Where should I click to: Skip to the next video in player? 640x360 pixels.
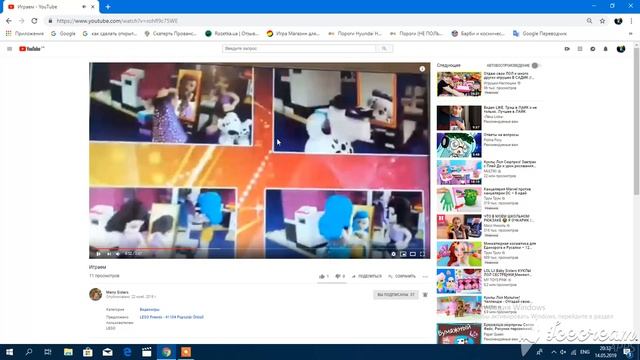[109, 254]
